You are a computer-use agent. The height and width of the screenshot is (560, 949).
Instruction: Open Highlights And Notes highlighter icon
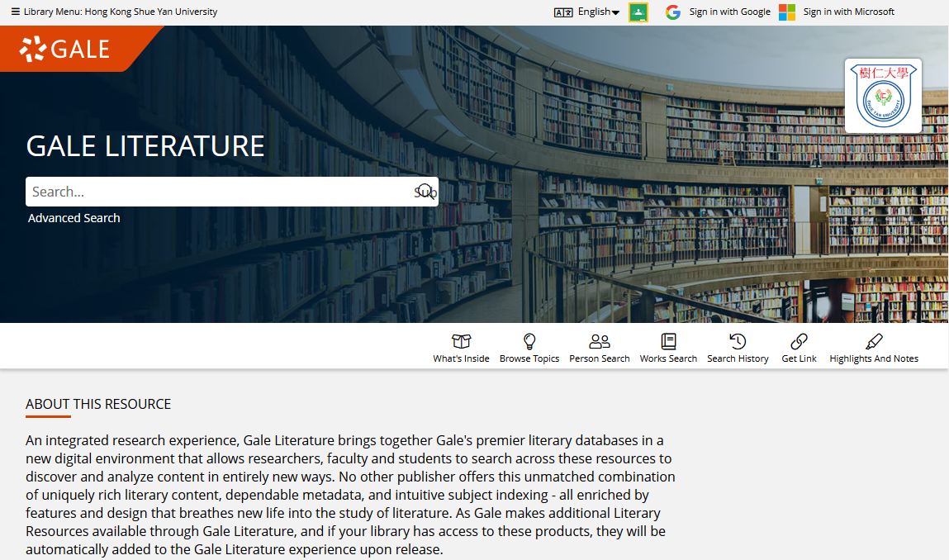coord(874,341)
